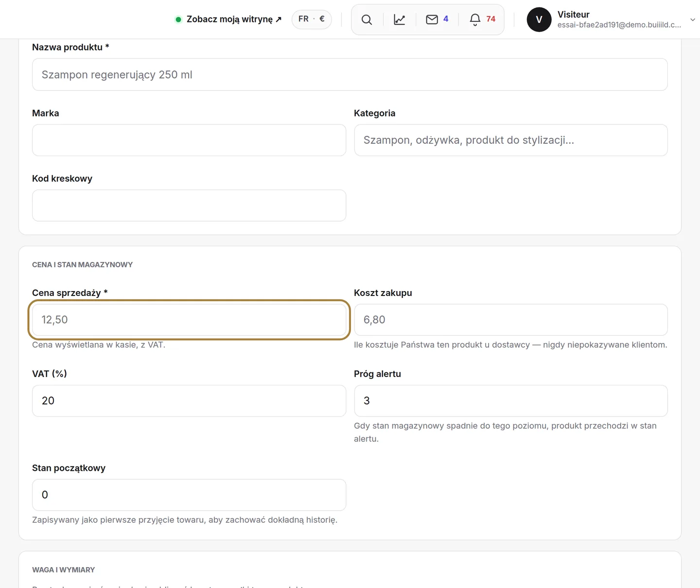700x588 pixels.
Task: Focus the Marka input field
Action: click(x=189, y=140)
